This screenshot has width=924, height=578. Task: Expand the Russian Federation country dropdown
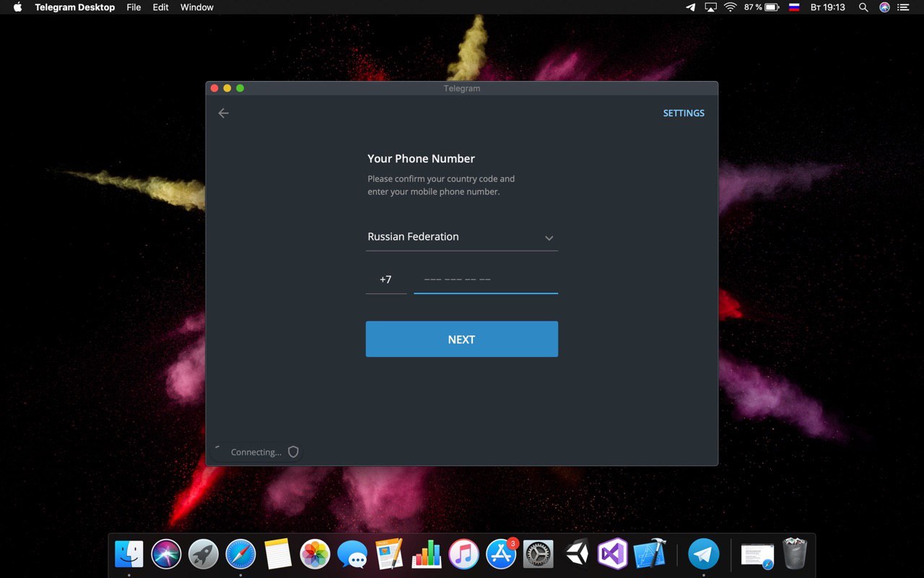(x=461, y=237)
